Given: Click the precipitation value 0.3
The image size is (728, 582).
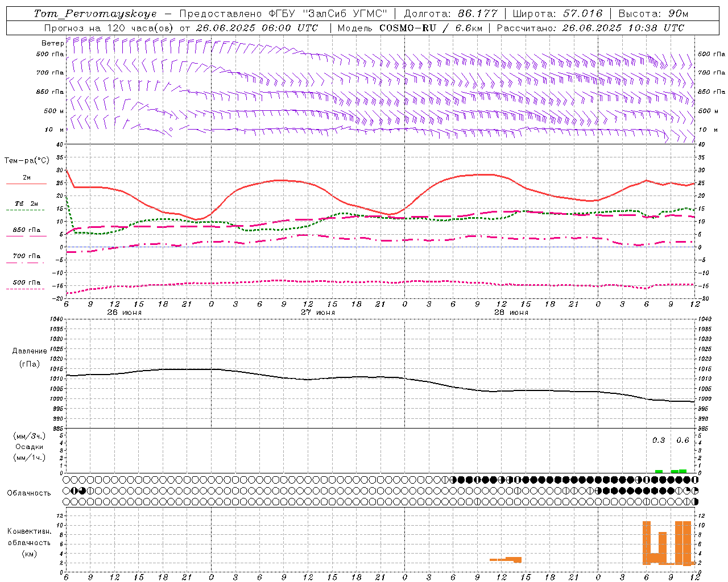Looking at the screenshot, I should point(659,440).
